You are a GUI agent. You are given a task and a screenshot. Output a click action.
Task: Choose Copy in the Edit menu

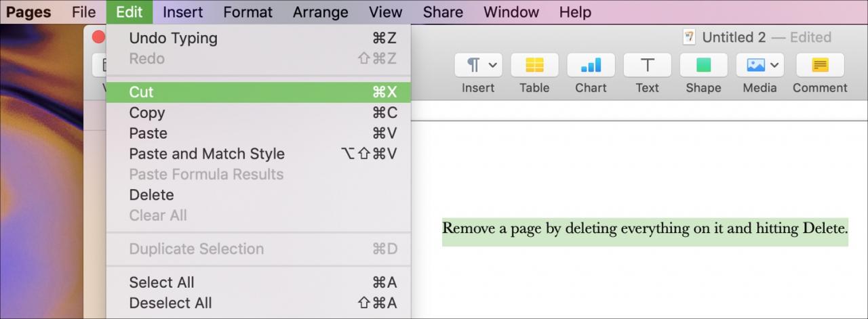(x=258, y=112)
